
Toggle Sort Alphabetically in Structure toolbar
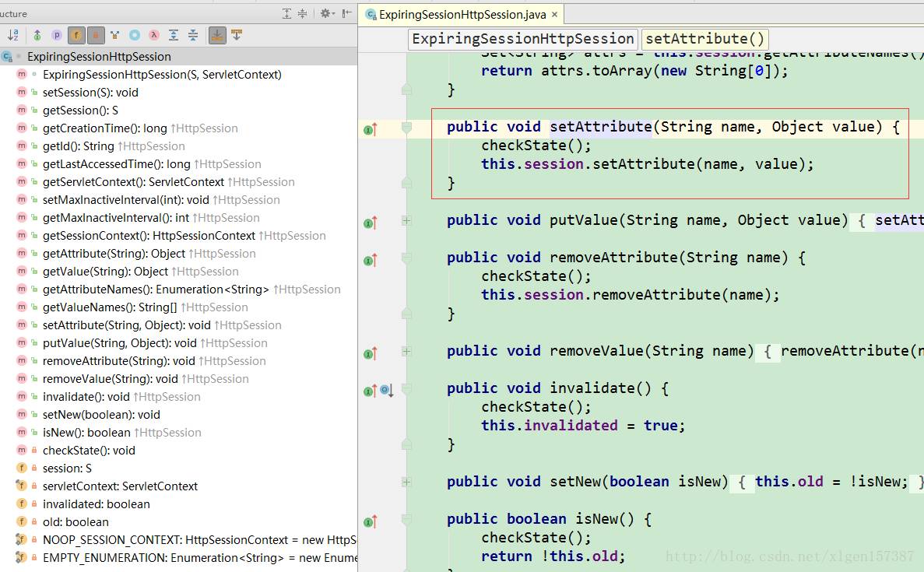(13, 35)
